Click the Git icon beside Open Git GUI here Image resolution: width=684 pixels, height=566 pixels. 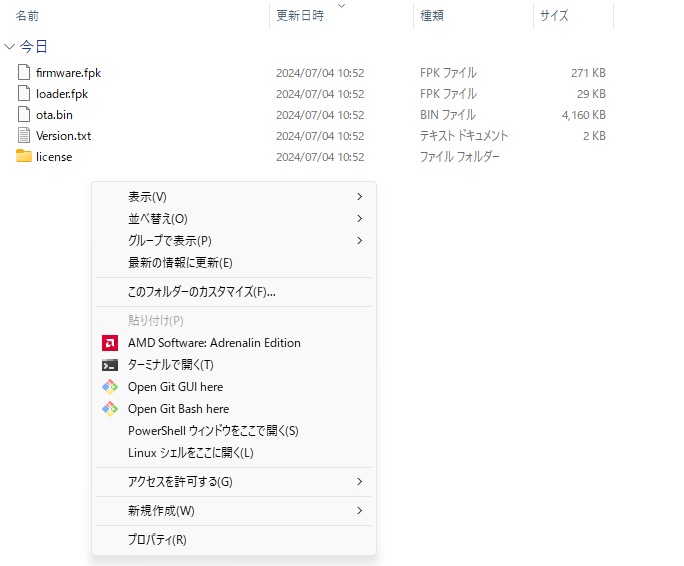[110, 387]
